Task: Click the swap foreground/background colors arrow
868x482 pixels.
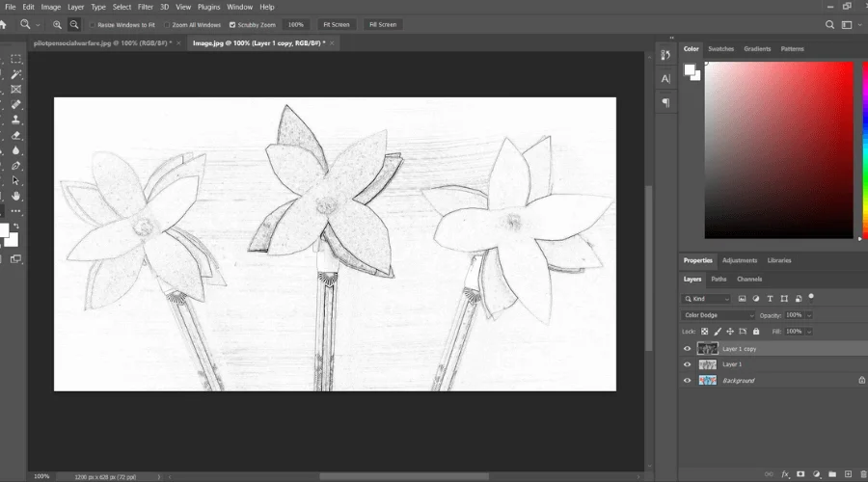Action: [x=16, y=226]
